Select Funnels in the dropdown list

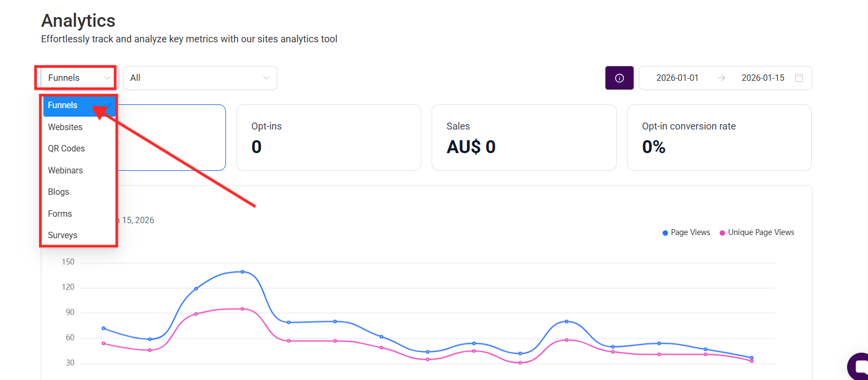63,105
